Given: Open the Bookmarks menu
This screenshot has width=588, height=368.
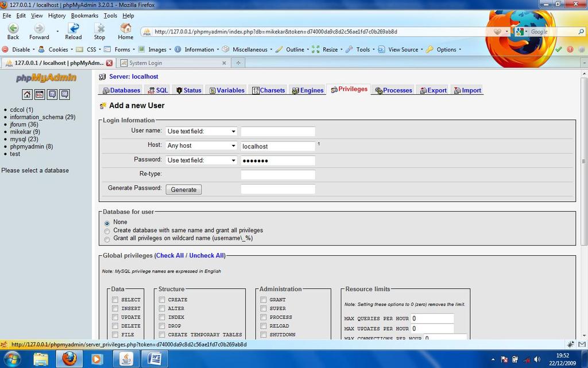Looking at the screenshot, I should click(84, 16).
